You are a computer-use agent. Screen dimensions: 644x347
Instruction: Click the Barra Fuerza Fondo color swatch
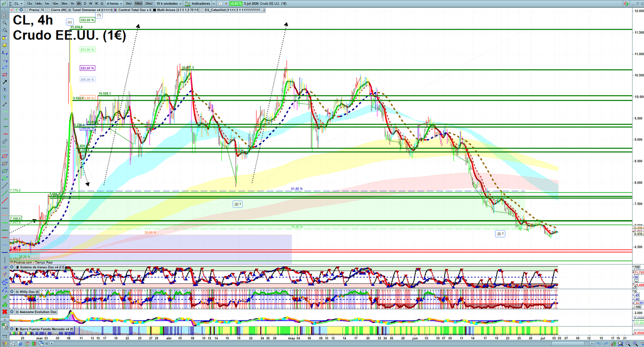pyautogui.click(x=17, y=329)
